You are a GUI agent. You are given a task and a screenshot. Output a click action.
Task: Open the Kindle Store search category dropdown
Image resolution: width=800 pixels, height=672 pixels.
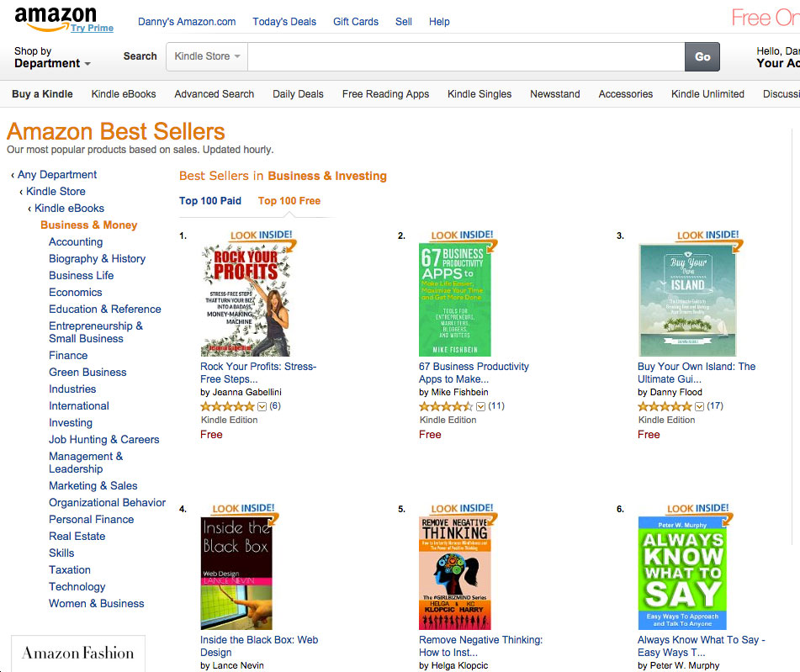(207, 56)
